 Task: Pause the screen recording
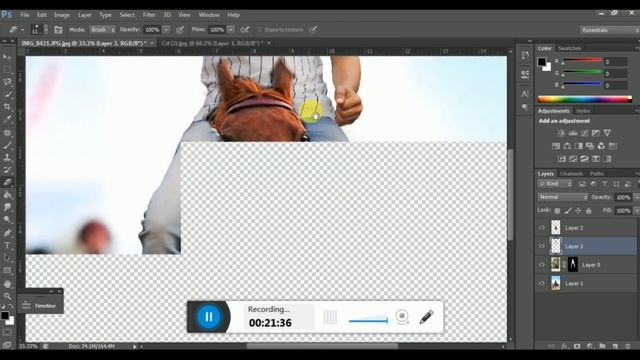[209, 317]
